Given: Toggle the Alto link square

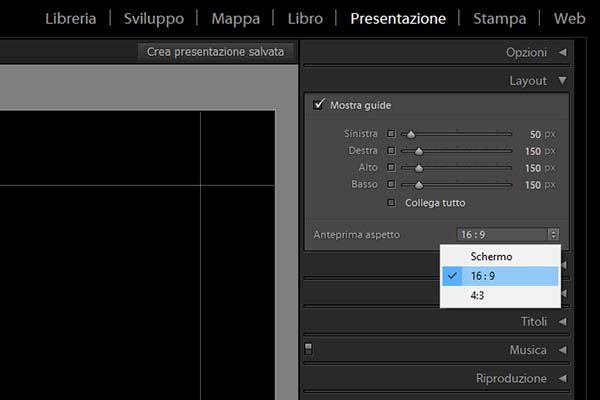Looking at the screenshot, I should point(391,168).
